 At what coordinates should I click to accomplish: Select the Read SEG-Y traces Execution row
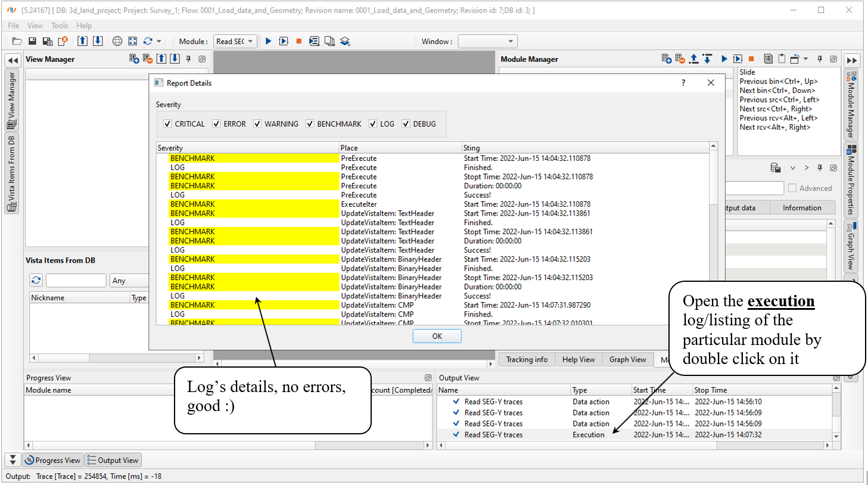(x=493, y=435)
